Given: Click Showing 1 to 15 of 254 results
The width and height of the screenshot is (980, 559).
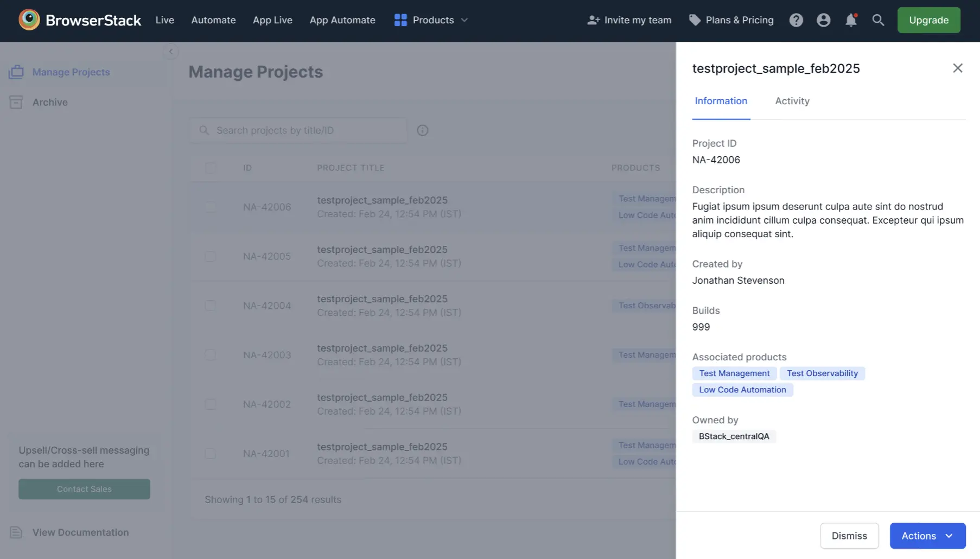Looking at the screenshot, I should pos(273,499).
